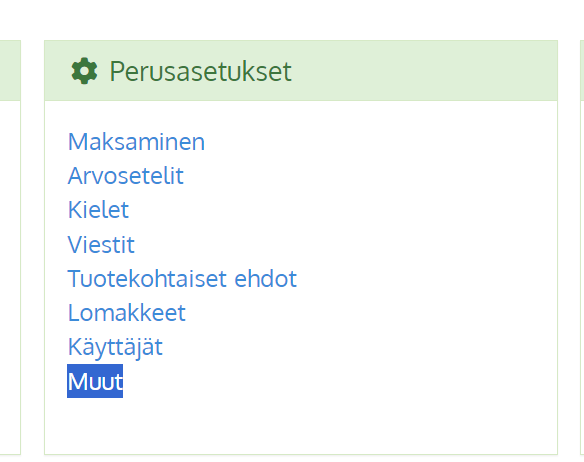
Task: Click the gear icon beside Perusasetukset
Action: (84, 71)
